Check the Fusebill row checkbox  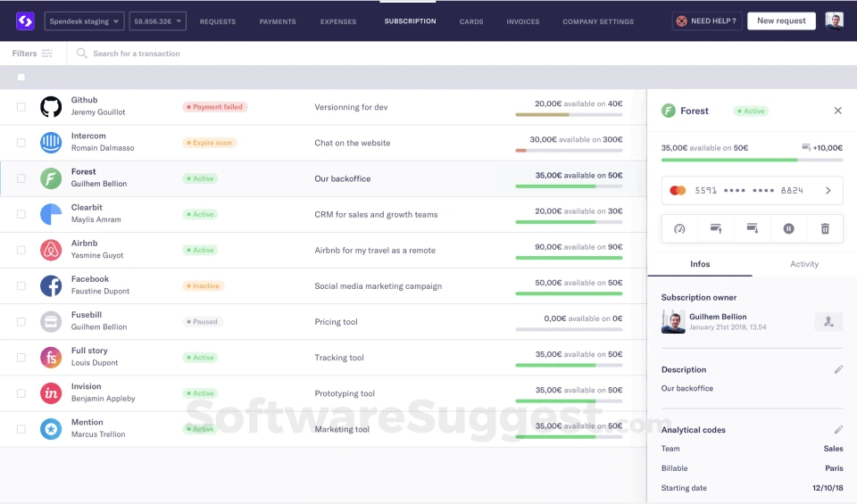tap(21, 322)
